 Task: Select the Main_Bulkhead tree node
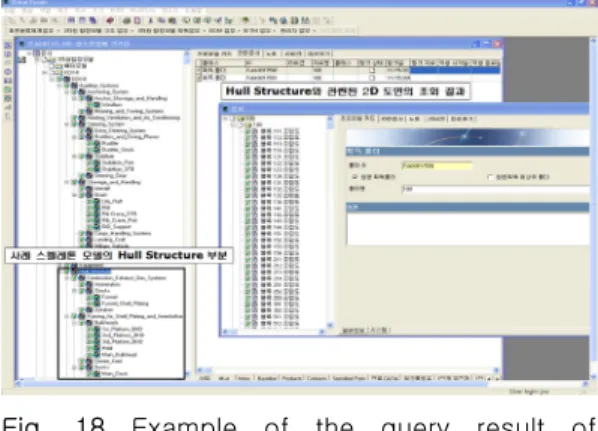point(119,355)
